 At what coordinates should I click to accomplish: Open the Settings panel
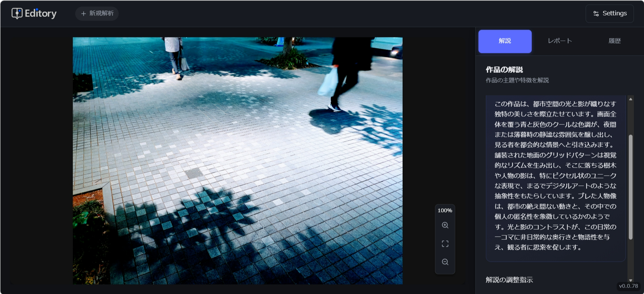click(x=610, y=13)
